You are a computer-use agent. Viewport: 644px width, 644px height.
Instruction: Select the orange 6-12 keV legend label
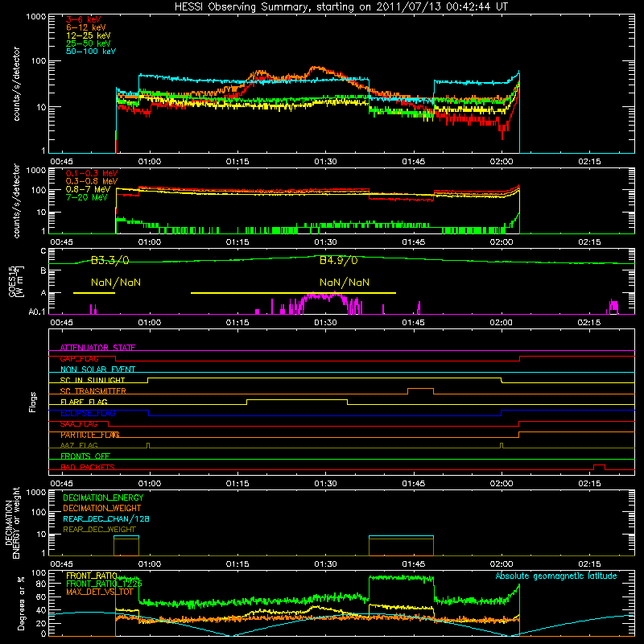click(86, 27)
